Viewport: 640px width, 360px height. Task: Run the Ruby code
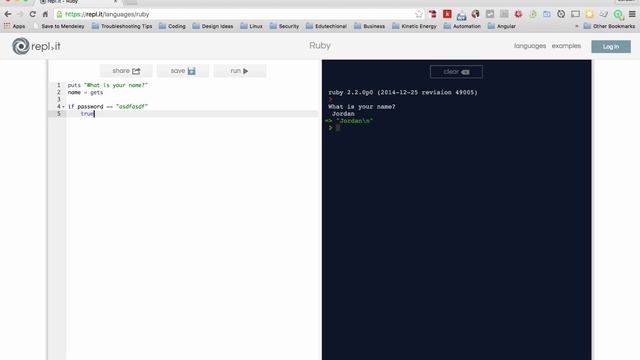pyautogui.click(x=240, y=71)
